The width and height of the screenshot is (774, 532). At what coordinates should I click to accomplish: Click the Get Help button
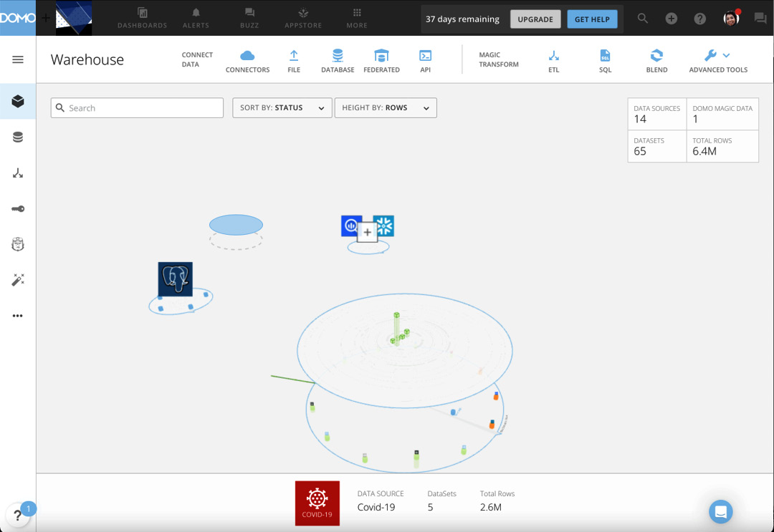pyautogui.click(x=592, y=19)
